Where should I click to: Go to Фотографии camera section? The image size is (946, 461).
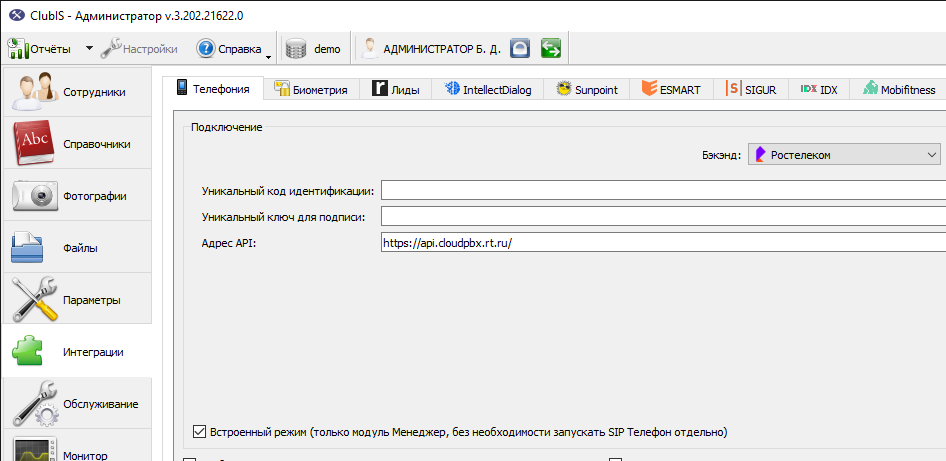[x=77, y=196]
